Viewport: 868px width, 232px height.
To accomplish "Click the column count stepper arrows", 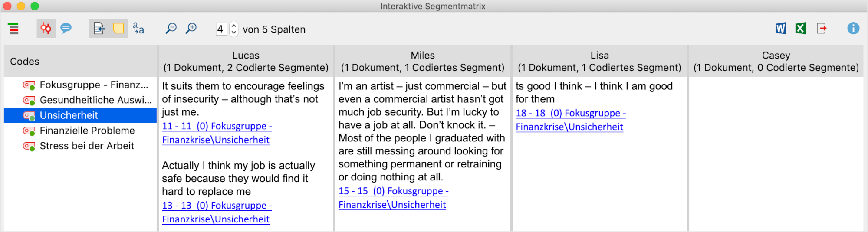I will point(234,29).
